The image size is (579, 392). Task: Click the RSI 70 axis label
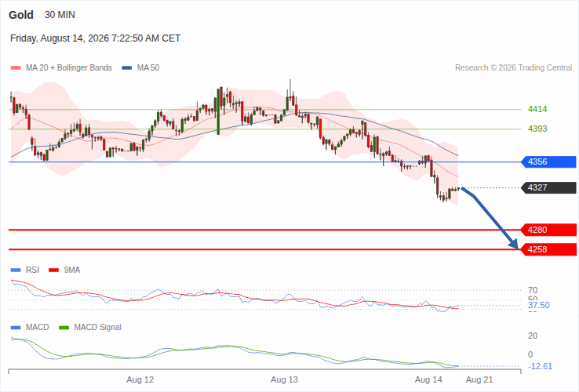[x=533, y=290]
